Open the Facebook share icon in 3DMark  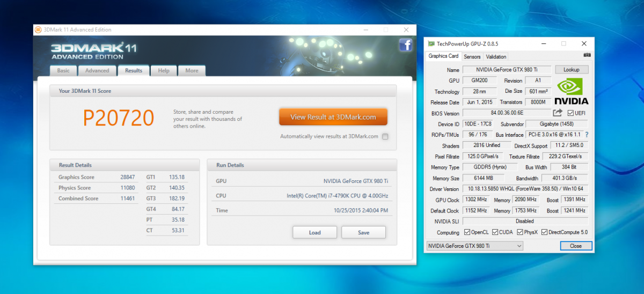(405, 45)
